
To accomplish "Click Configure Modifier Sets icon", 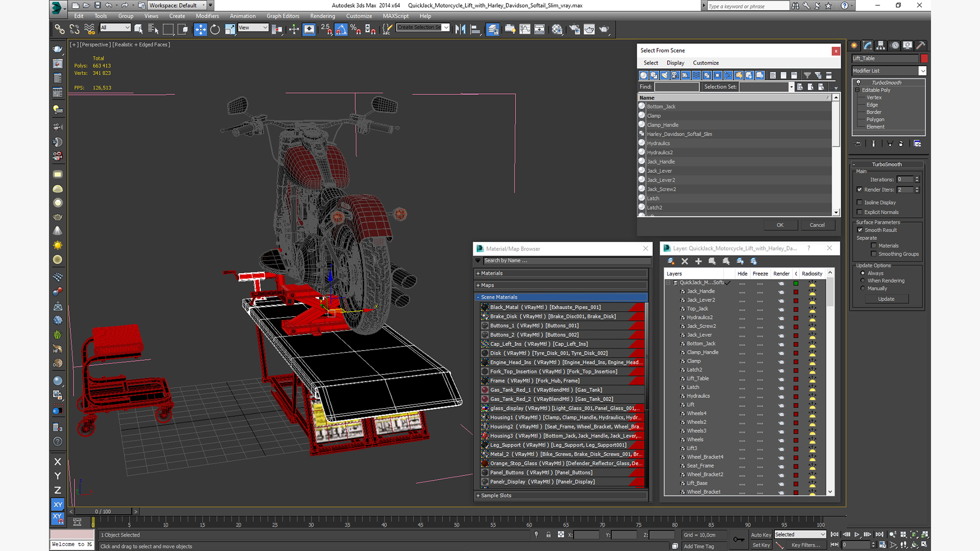I will (917, 144).
